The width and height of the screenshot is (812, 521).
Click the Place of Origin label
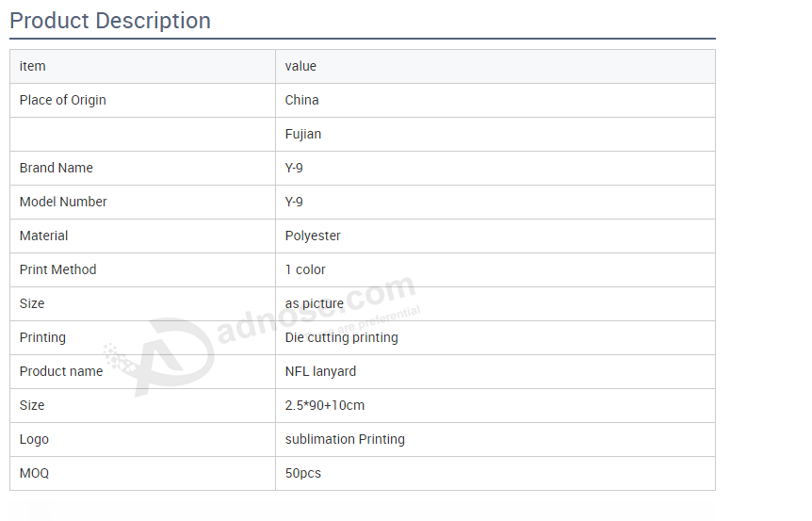(63, 100)
